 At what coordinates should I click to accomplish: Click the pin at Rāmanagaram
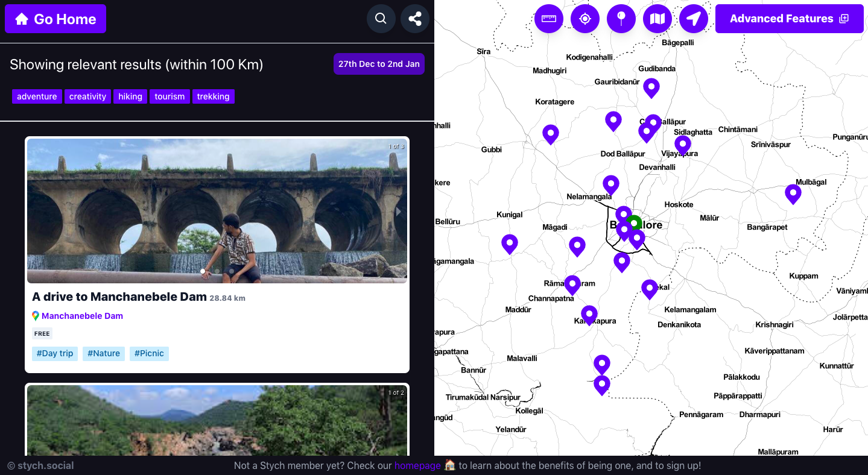pyautogui.click(x=572, y=285)
